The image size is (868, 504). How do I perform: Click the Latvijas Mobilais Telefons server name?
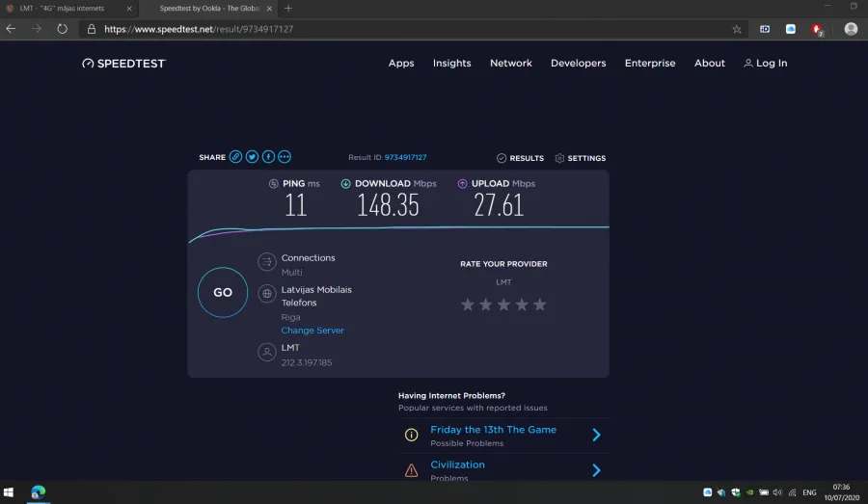click(x=316, y=296)
